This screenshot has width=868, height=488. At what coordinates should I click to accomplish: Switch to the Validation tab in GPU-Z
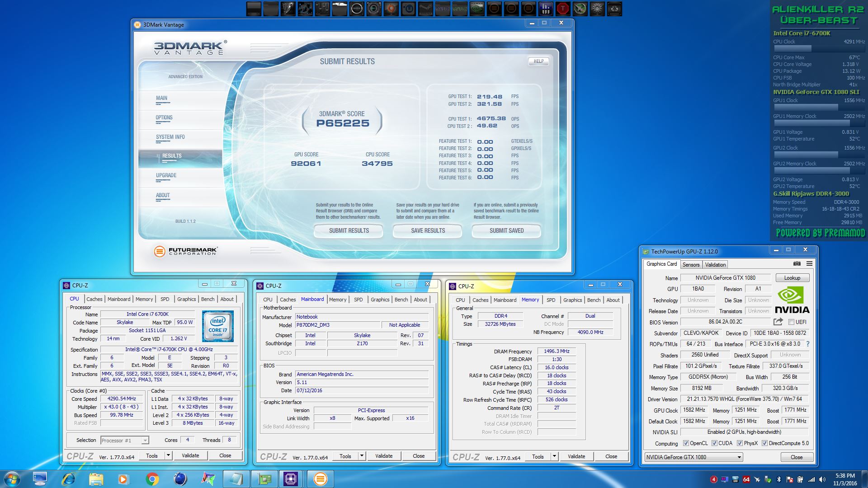coord(715,265)
